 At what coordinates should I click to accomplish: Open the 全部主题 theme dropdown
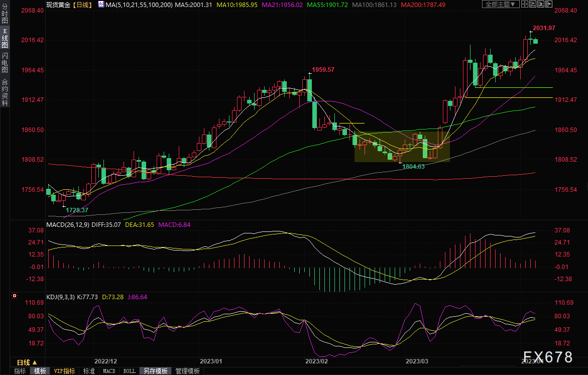pos(500,4)
